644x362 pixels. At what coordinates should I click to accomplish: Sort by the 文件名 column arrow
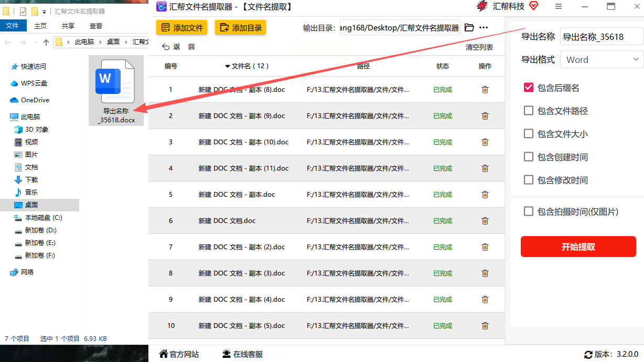click(x=228, y=66)
